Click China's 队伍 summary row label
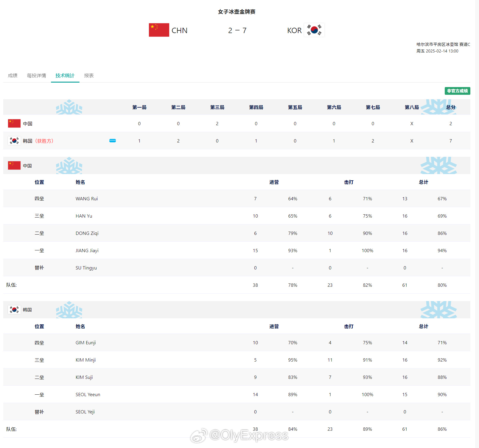Screen dimensions: 479x448 tap(12, 285)
